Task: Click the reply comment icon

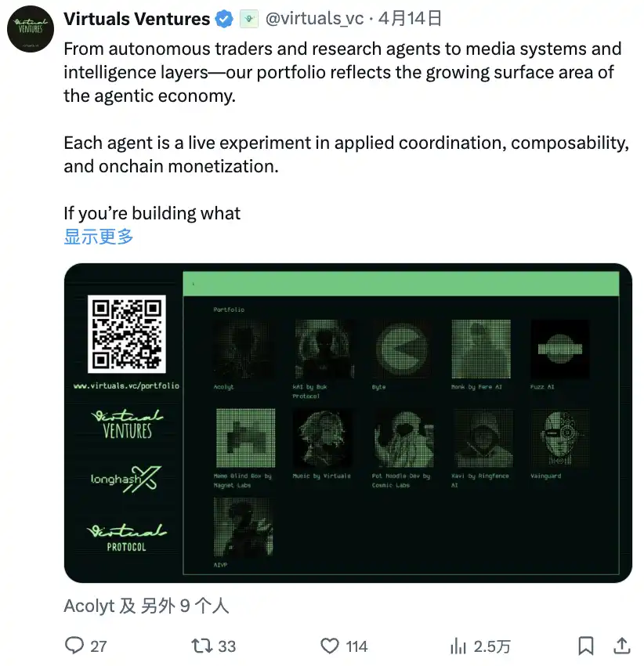Action: (x=74, y=646)
